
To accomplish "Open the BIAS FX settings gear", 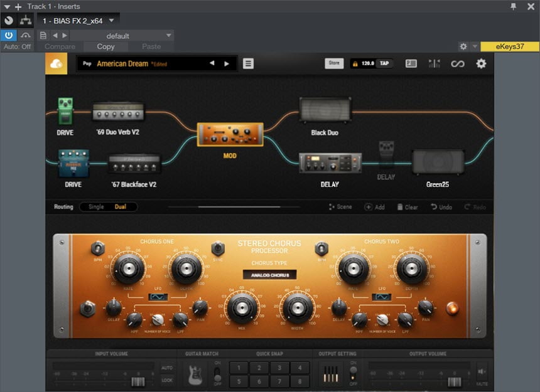I will coord(481,63).
